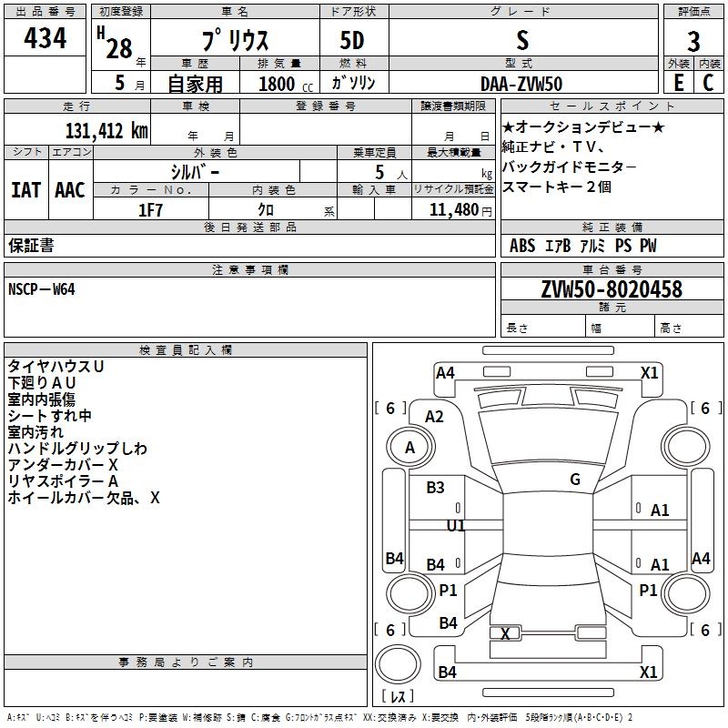Click the 後日発送部品 section header
728x728 pixels.
click(249, 227)
